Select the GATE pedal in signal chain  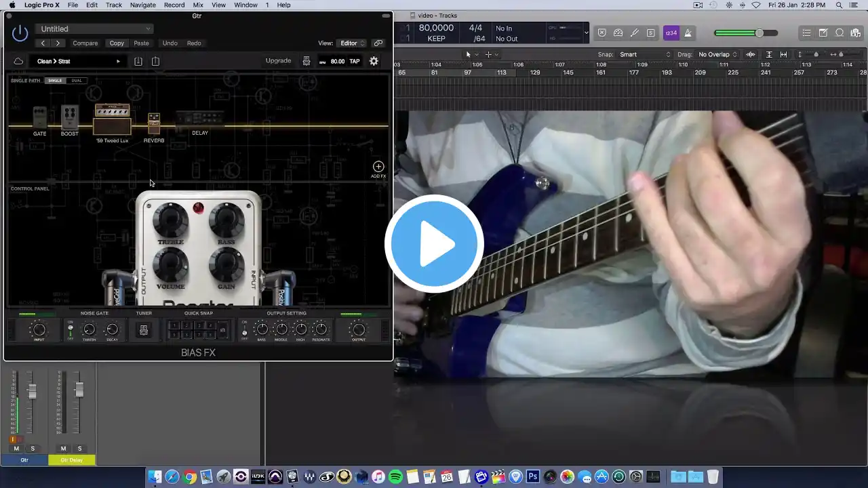point(40,118)
